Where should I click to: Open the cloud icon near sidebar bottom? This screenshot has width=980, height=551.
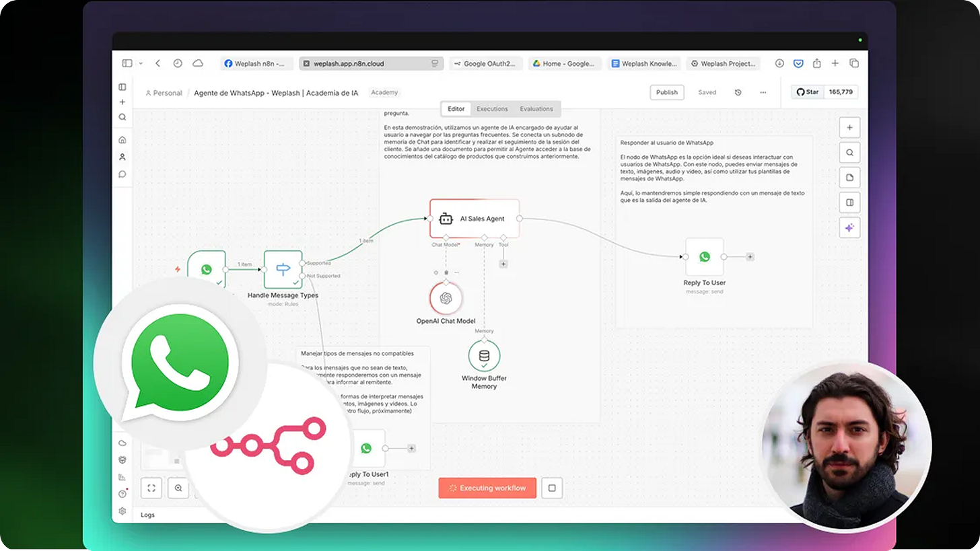click(123, 443)
